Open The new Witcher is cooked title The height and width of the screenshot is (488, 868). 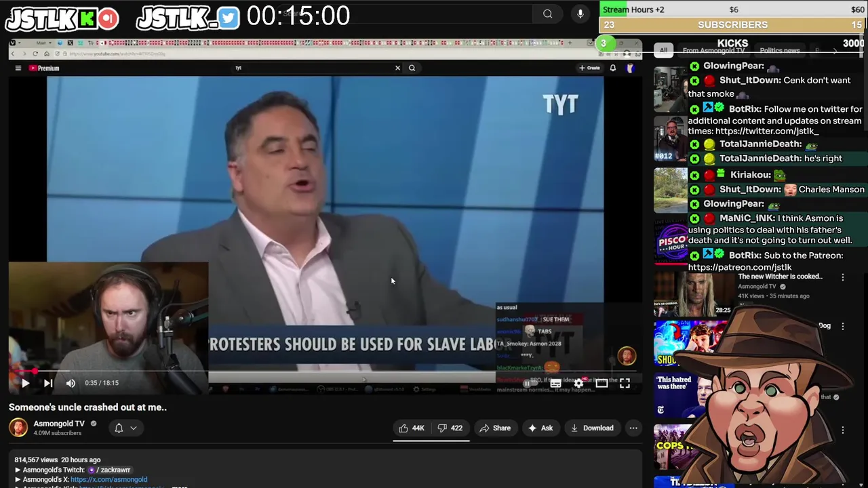coord(780,277)
